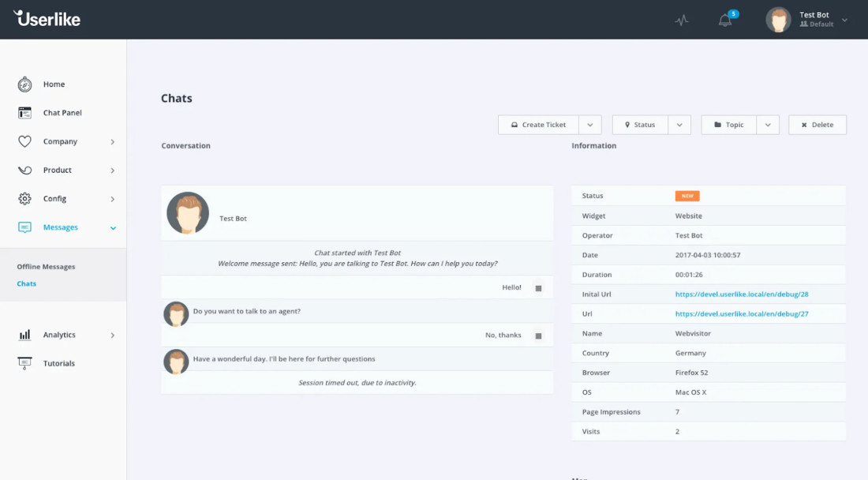Open the Chat Panel from the sidebar
This screenshot has width=868, height=480.
pyautogui.click(x=24, y=112)
